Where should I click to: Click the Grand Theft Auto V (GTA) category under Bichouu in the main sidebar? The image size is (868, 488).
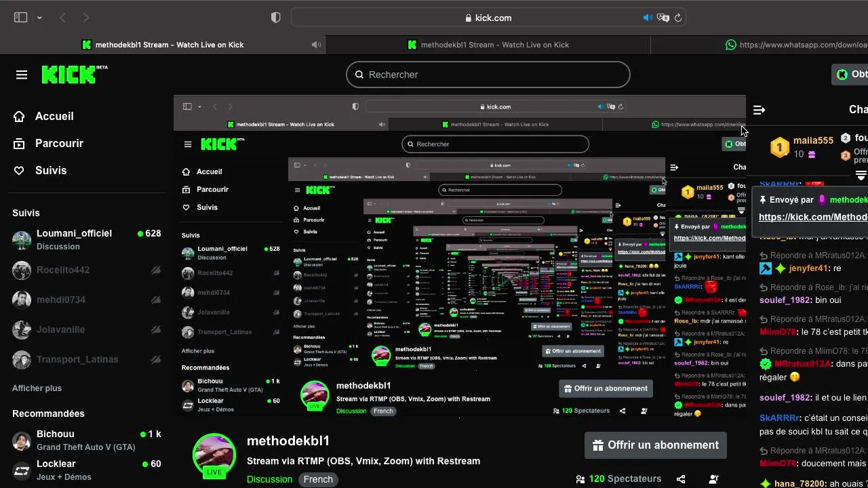pyautogui.click(x=85, y=447)
